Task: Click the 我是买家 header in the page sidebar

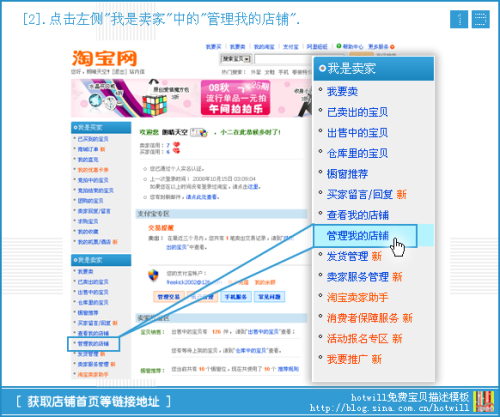Action: tap(101, 128)
